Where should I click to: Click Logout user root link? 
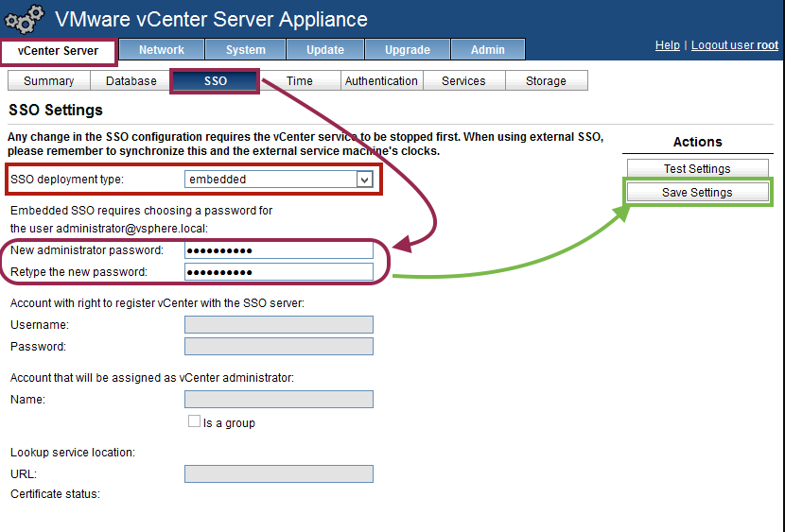coord(735,45)
